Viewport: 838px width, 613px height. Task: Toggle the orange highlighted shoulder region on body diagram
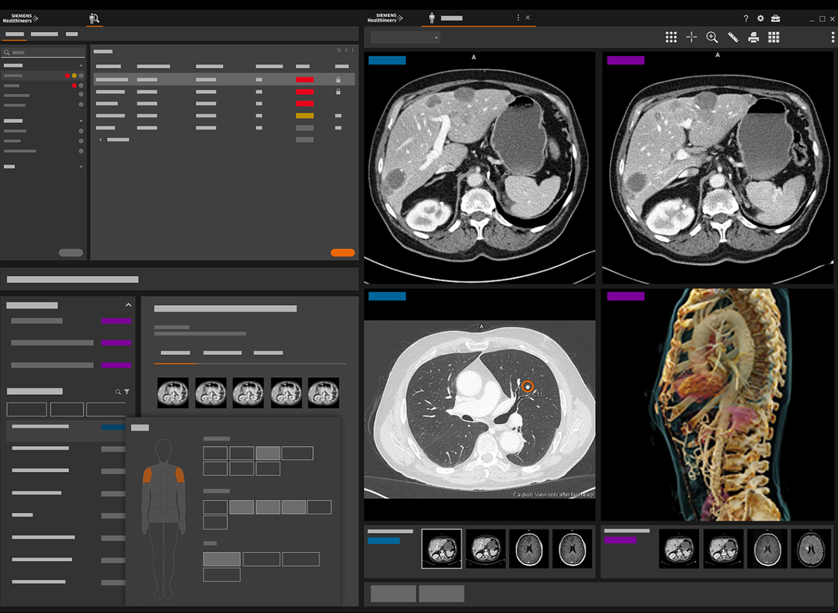click(x=147, y=475)
